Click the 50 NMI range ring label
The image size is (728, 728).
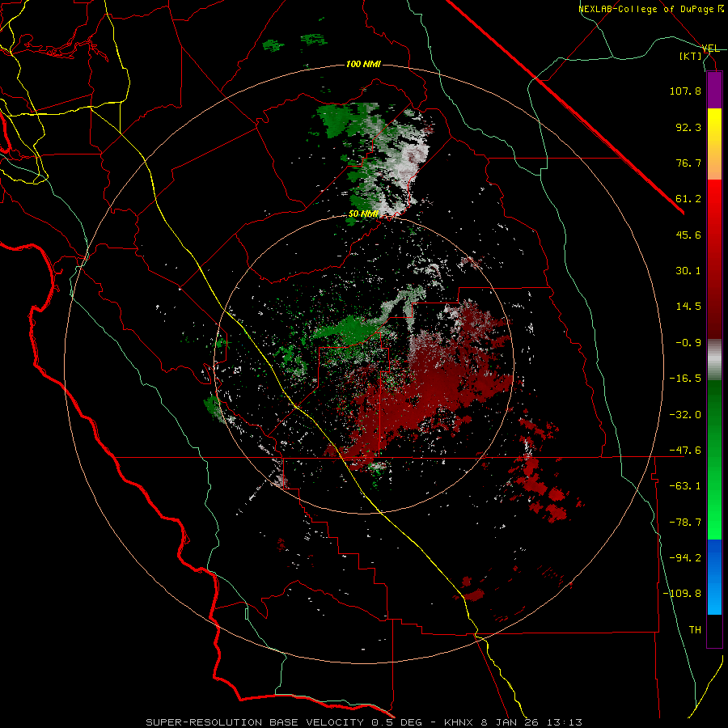[363, 214]
